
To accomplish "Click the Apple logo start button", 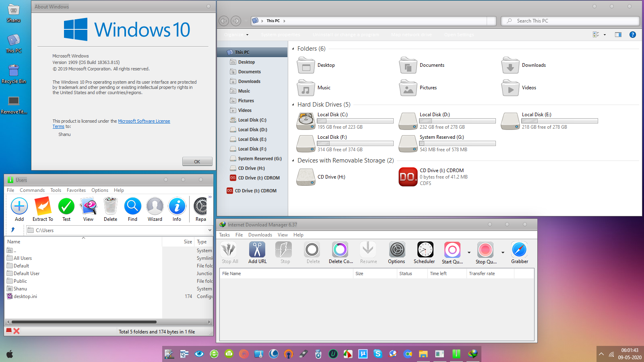I will (10, 354).
